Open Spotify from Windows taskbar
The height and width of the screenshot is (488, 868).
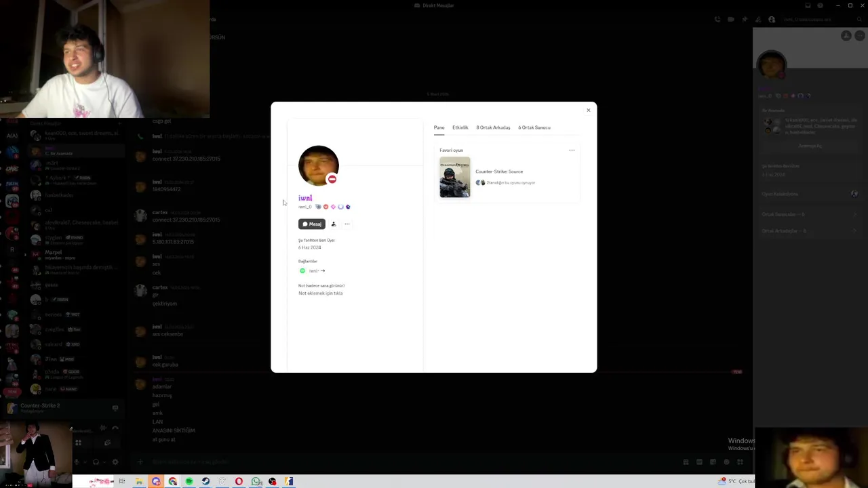click(189, 481)
